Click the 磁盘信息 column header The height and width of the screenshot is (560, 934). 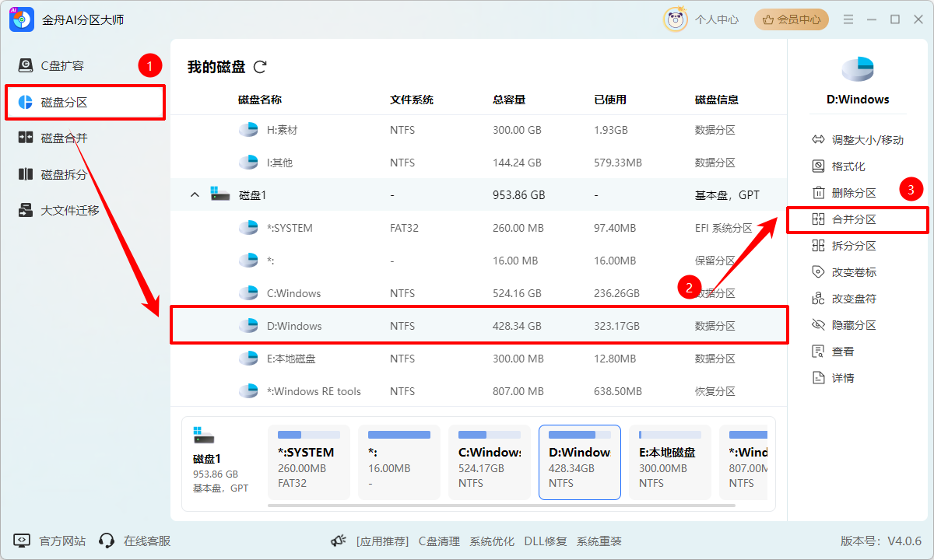tap(717, 100)
